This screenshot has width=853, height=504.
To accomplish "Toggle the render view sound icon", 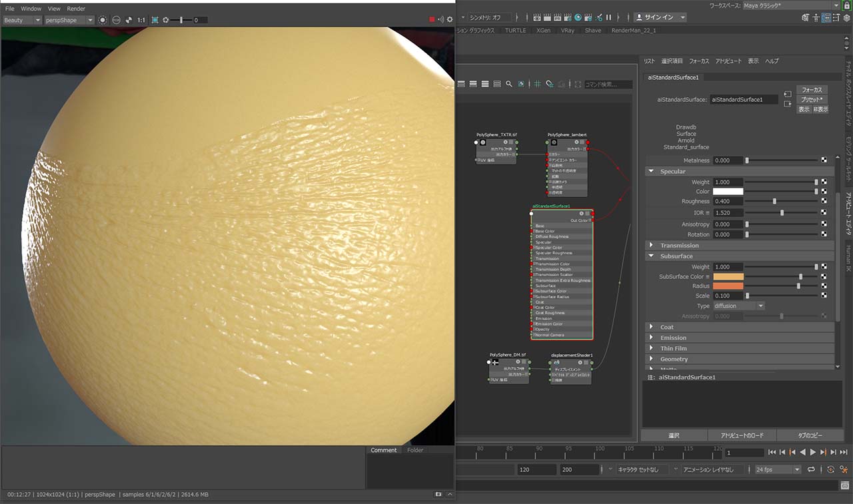I will point(440,20).
